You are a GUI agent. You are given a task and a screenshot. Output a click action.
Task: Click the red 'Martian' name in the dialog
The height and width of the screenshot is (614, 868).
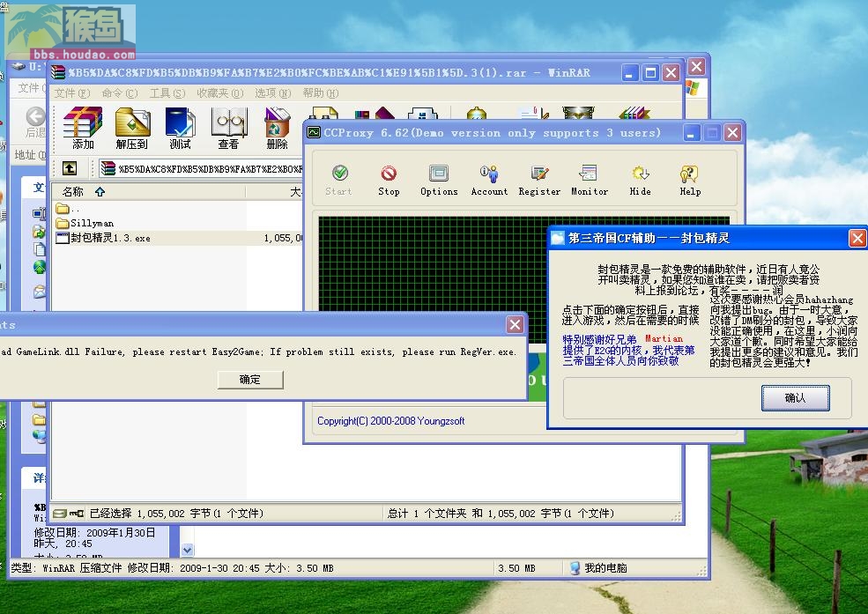point(664,338)
